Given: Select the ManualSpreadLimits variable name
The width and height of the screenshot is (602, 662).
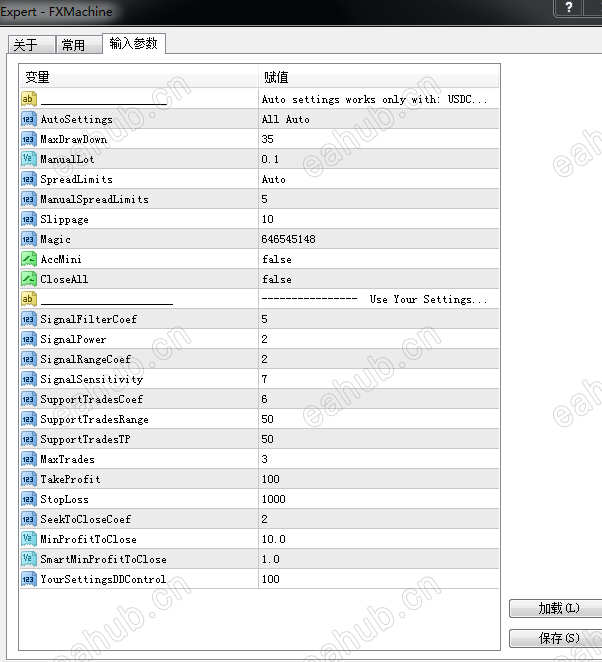Looking at the screenshot, I should pos(94,199).
